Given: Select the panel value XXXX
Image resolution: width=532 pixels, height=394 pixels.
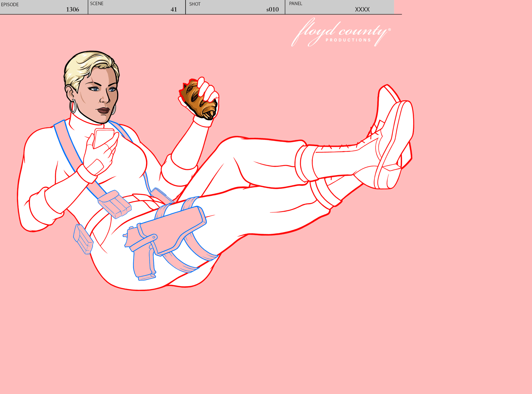Looking at the screenshot, I should (362, 10).
